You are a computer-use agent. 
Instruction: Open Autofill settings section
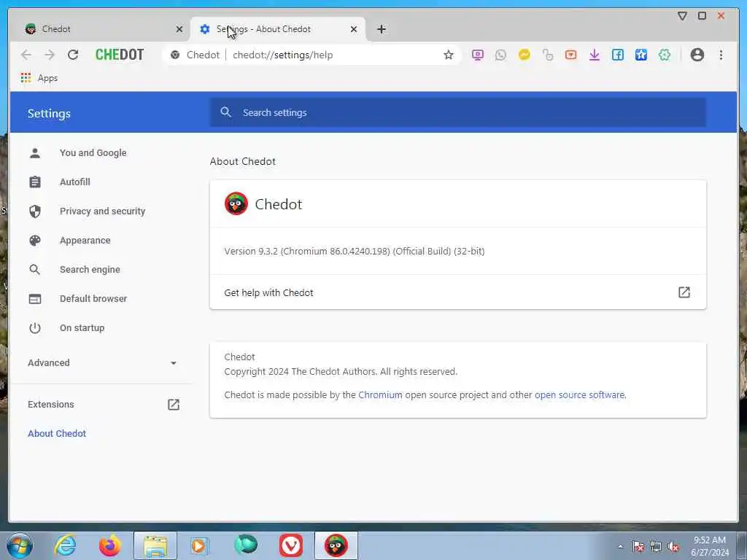[x=75, y=182]
